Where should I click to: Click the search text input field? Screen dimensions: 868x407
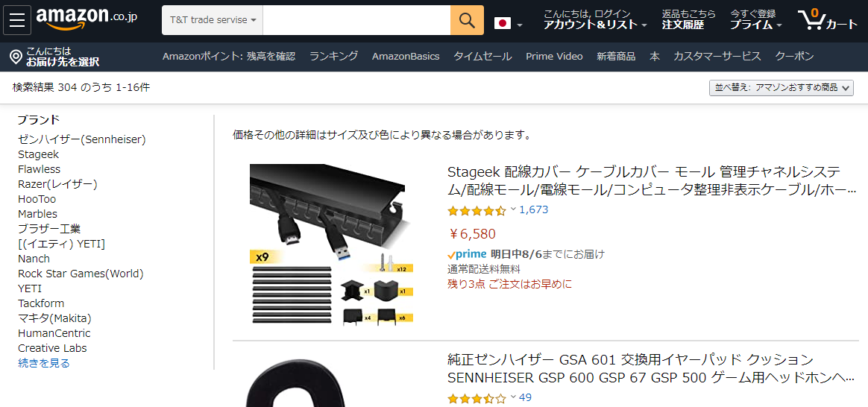point(356,20)
